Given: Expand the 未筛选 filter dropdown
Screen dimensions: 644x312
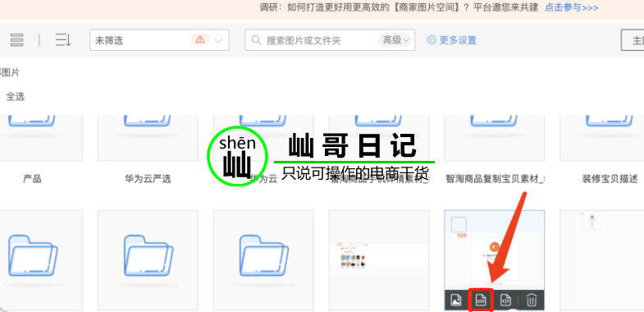Looking at the screenshot, I should click(159, 40).
